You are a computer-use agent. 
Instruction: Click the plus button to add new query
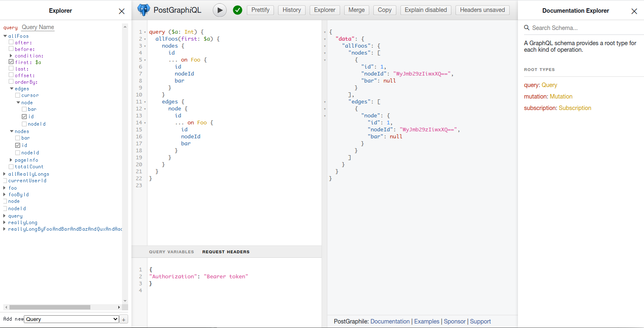[x=124, y=319]
